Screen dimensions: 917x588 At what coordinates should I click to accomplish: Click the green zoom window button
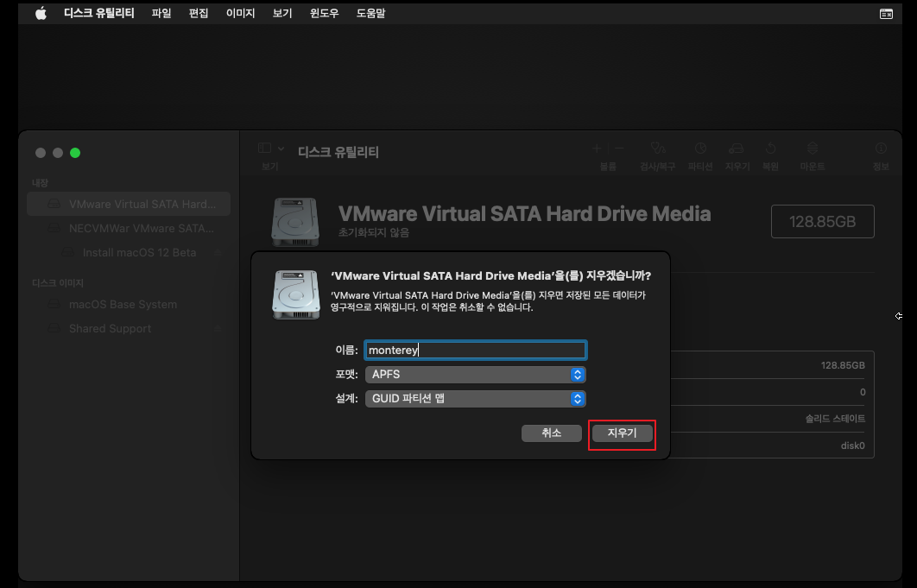pos(75,153)
